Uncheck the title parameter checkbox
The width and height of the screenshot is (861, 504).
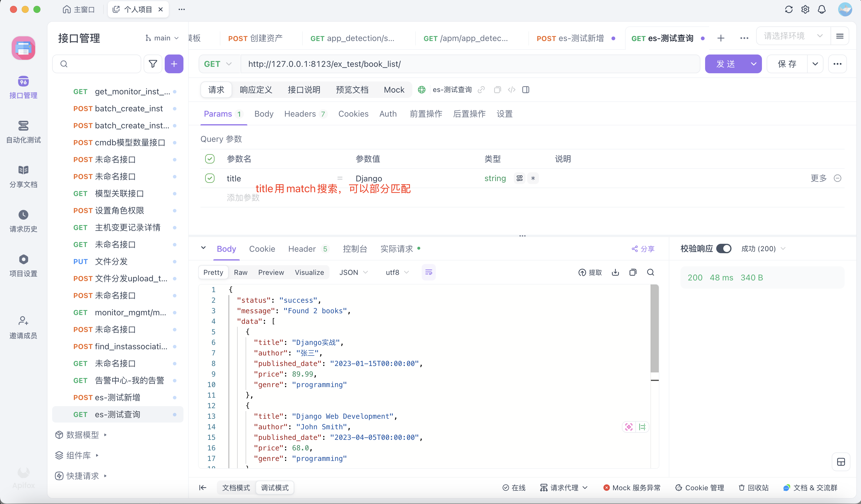210,178
